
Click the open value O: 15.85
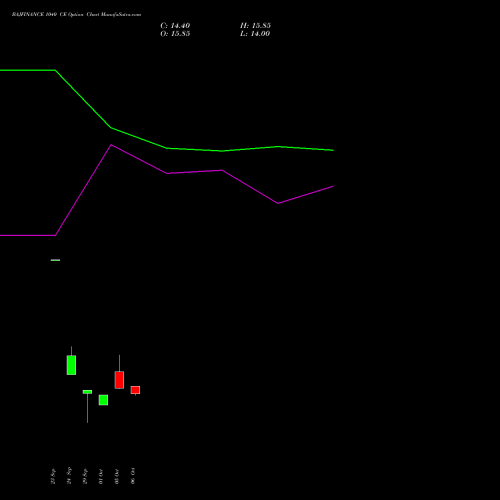(175, 34)
